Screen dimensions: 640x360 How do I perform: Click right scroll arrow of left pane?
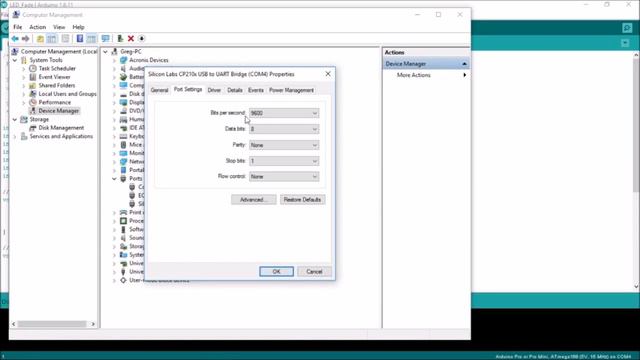coord(93,324)
